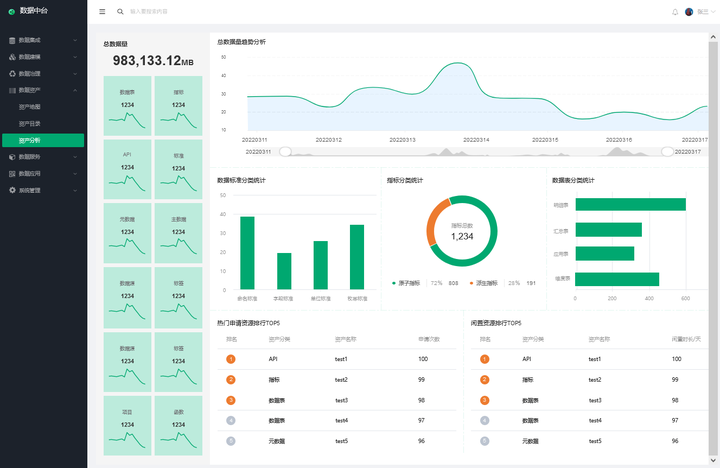Toggle the 派生指标 legend entry
The image size is (720, 468).
484,283
